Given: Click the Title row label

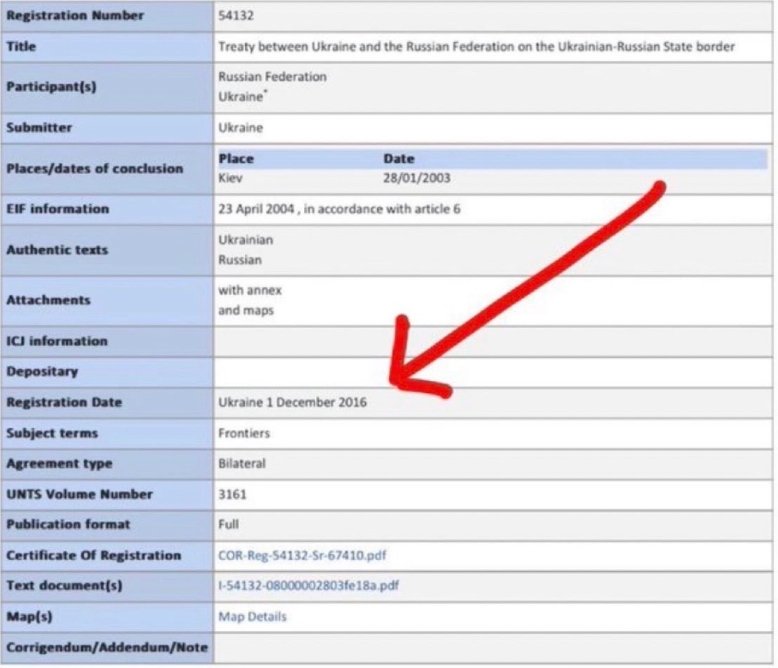Looking at the screenshot, I should (x=21, y=47).
